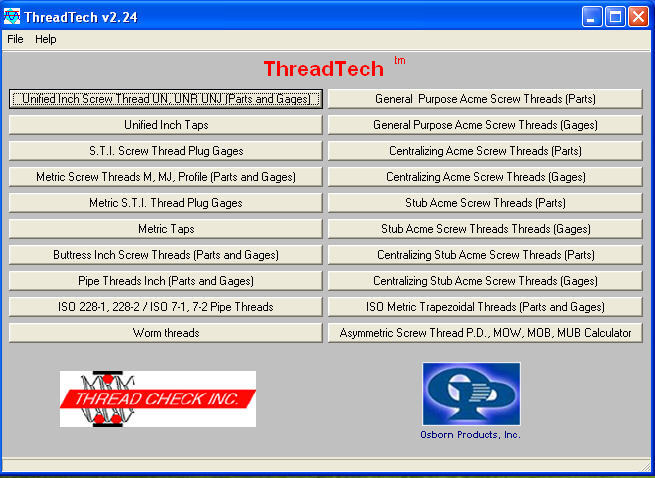Launch Buttress Inch Screw Threads

166,255
